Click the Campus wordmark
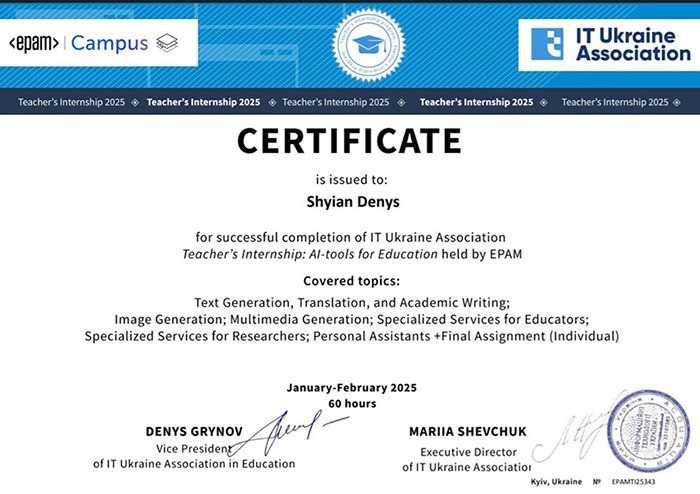Image resolution: width=700 pixels, height=494 pixels. [x=109, y=43]
